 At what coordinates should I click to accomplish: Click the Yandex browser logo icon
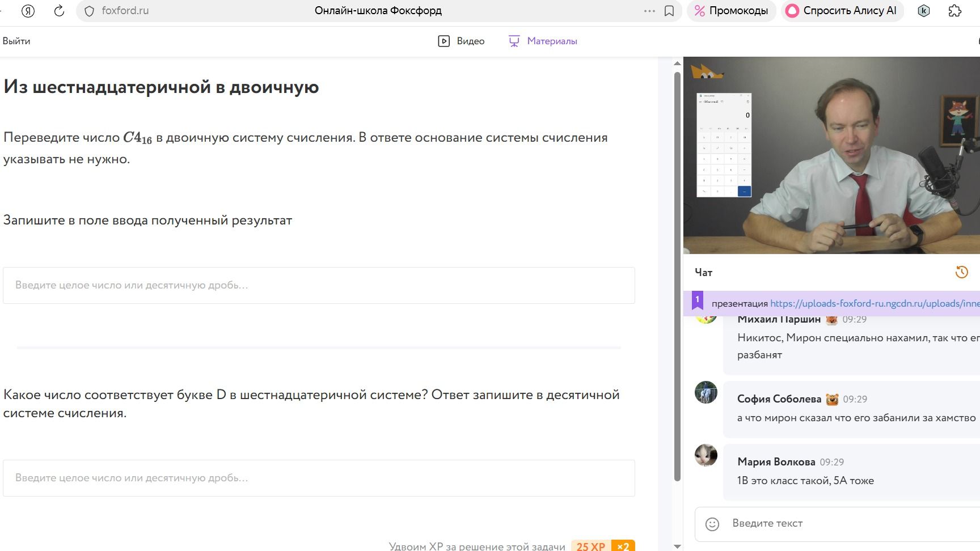point(28,11)
